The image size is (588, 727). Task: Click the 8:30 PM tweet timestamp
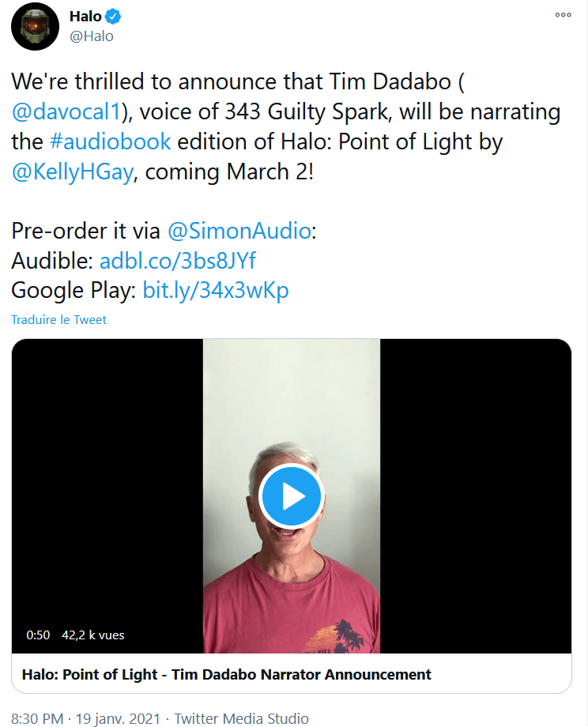[x=37, y=718]
